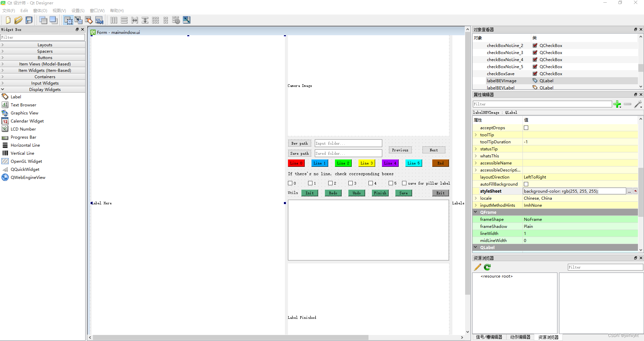Lay out widgets horizontally

point(114,20)
